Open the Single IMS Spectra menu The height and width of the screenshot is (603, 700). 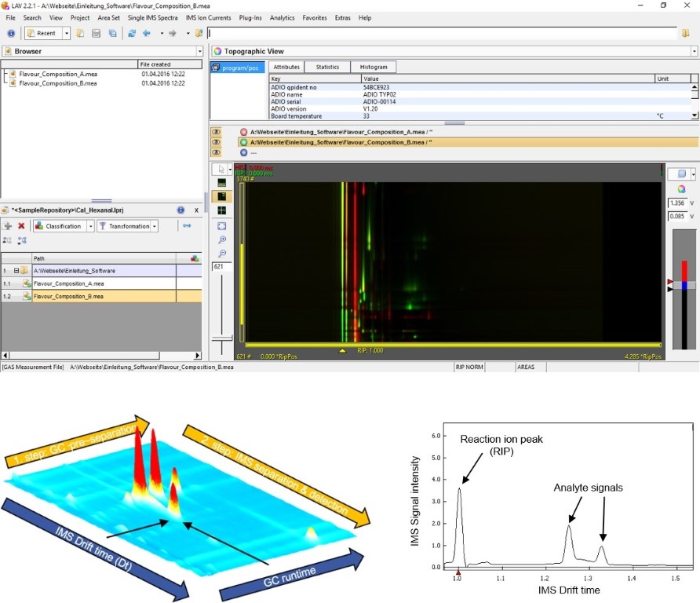coord(153,18)
